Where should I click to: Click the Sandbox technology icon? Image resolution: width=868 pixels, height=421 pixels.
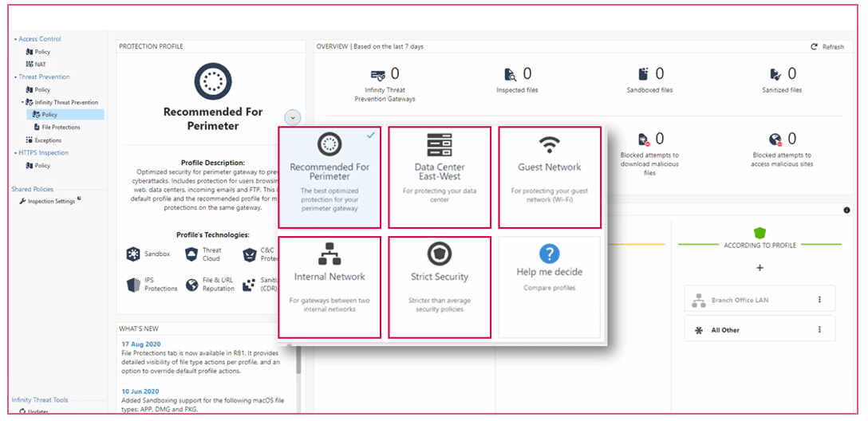[133, 254]
